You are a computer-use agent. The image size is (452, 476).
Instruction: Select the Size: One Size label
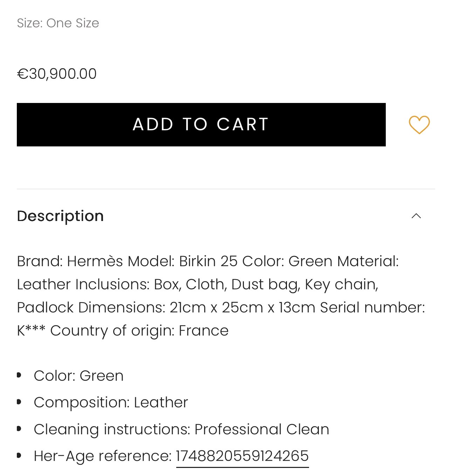point(58,23)
